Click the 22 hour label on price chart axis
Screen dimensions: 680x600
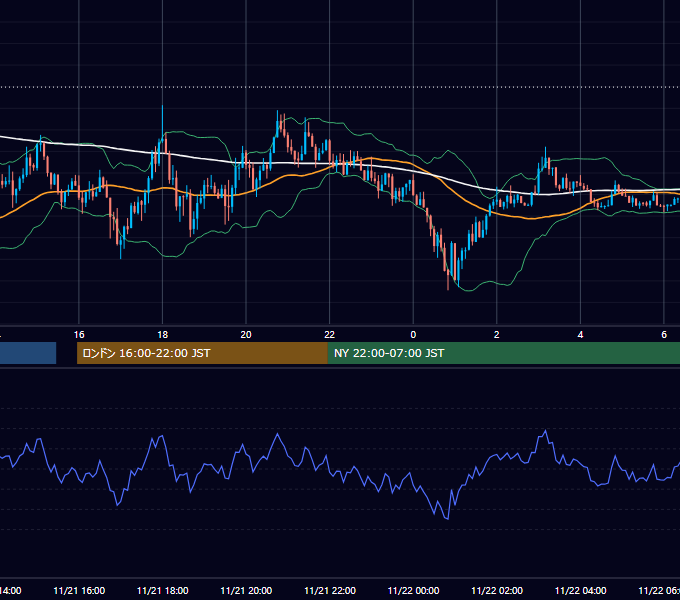pos(330,335)
